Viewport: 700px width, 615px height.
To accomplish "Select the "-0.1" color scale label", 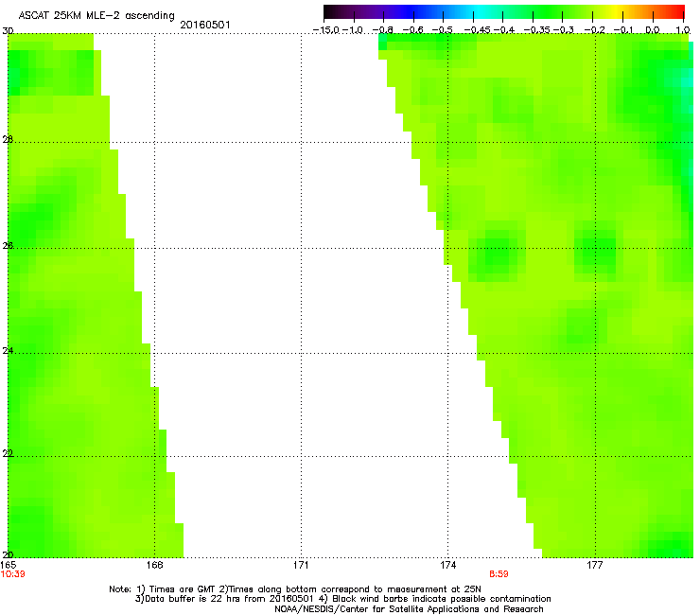I will click(x=623, y=30).
